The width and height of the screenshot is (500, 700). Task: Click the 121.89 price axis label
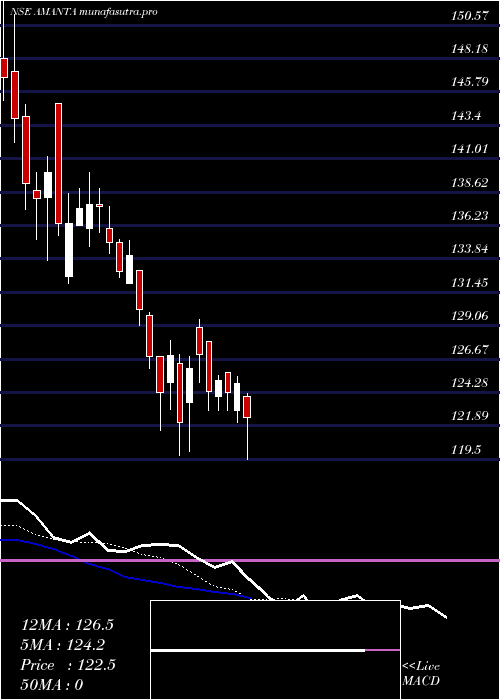click(x=468, y=416)
